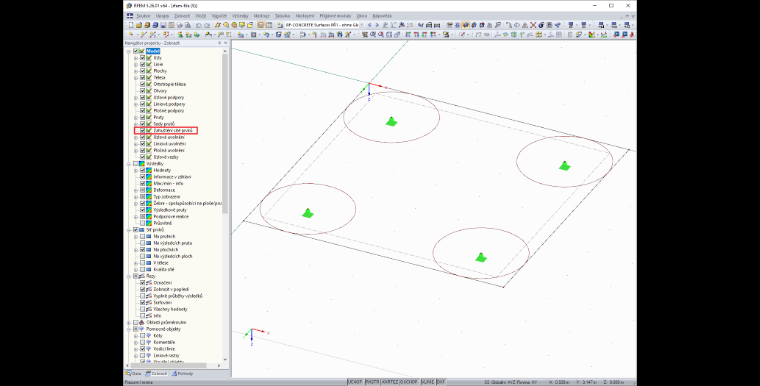
Task: Toggle the Uzly checkbox
Action: (x=142, y=58)
